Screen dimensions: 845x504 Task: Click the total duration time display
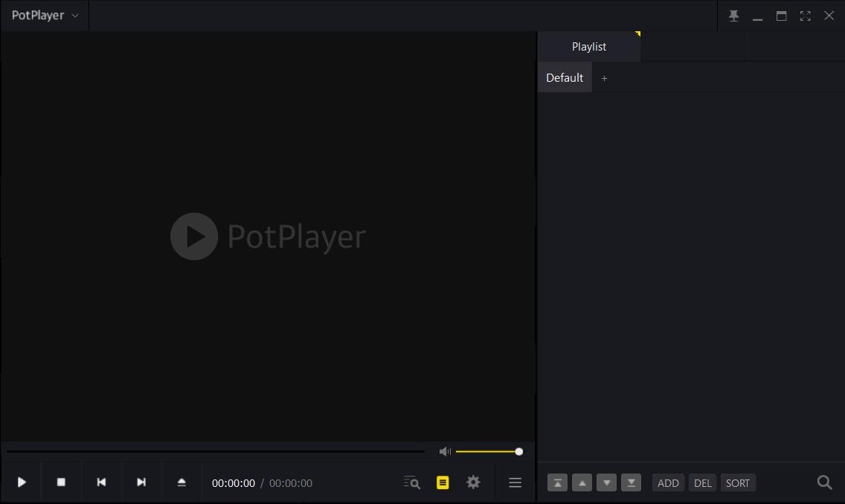(x=290, y=483)
